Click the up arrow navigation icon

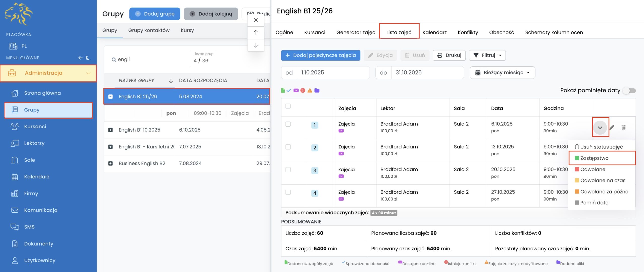[256, 32]
